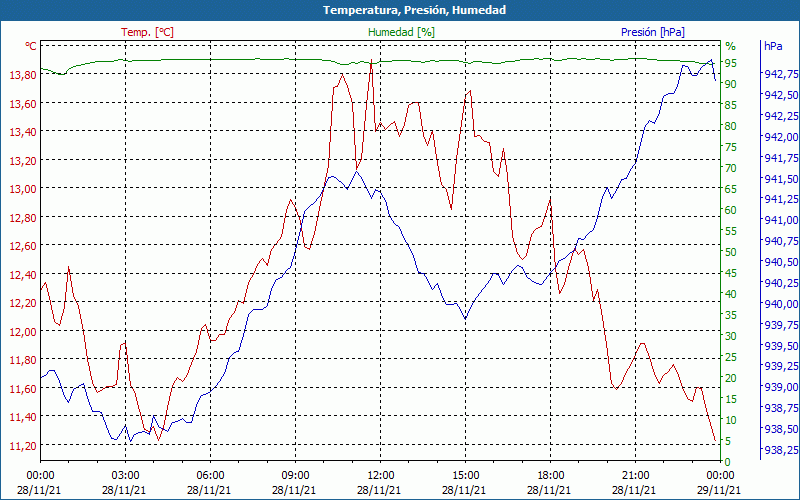Click the '18:00' time axis label
Viewport: 800px width, 500px height.
[x=551, y=476]
